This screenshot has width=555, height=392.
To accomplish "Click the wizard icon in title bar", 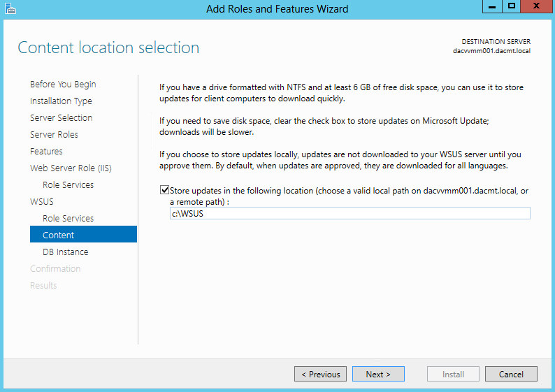I will tap(10, 8).
